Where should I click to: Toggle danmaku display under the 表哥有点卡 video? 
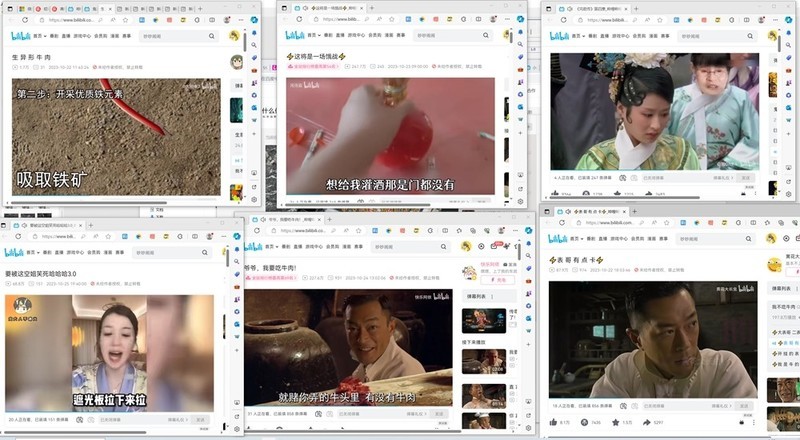click(623, 406)
